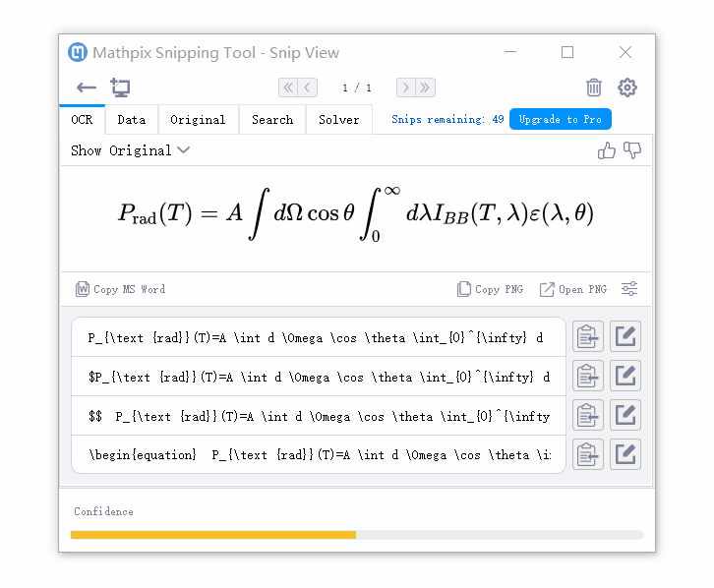The image size is (714, 588).
Task: Delete this snip with trash icon
Action: [594, 88]
